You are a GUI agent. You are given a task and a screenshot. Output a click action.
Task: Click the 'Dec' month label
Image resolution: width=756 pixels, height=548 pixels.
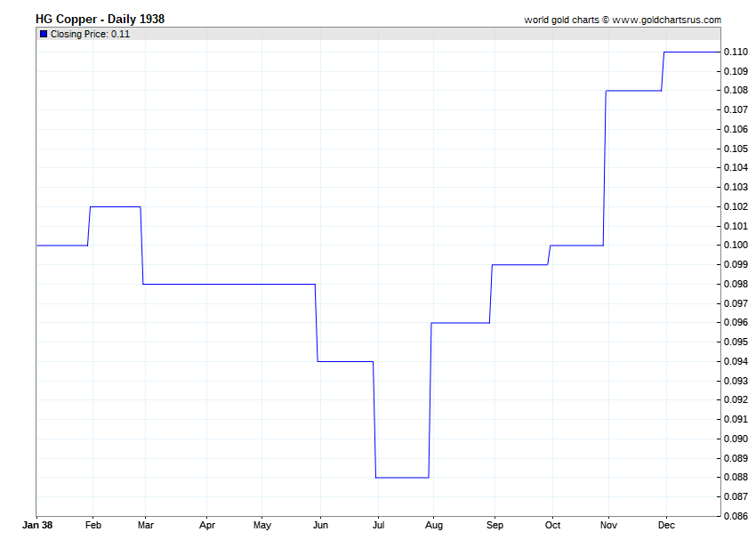[666, 525]
